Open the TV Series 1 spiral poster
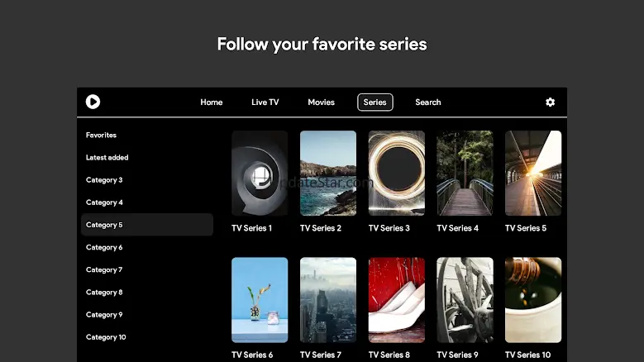 (x=260, y=174)
